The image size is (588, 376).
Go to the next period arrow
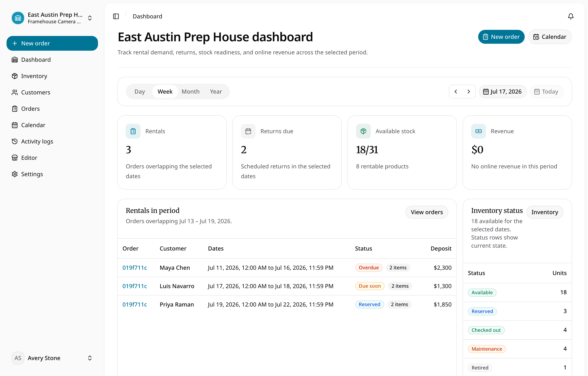pos(469,92)
